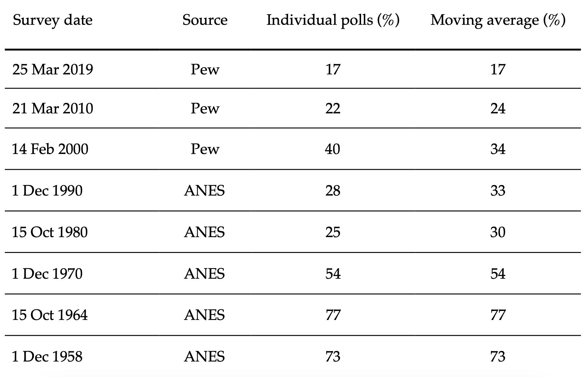The image size is (588, 377).
Task: Select the individual poll value 22
Action: (332, 108)
